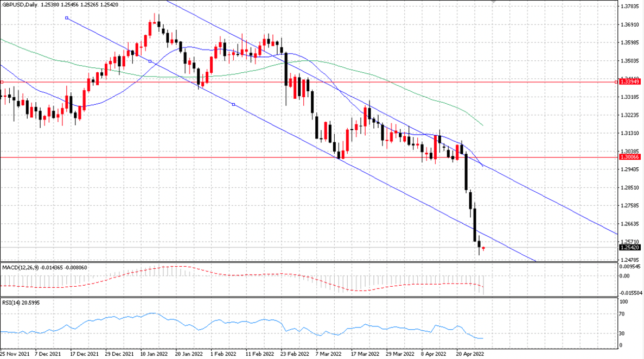Click the 1.30066 horizontal support line
The width and height of the screenshot is (644, 359).
tap(308, 157)
